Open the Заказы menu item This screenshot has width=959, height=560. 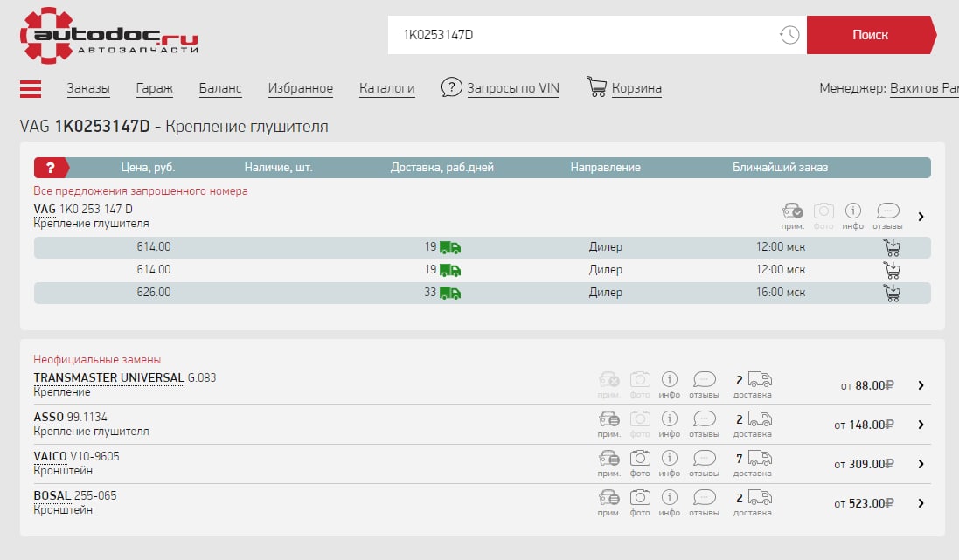[x=88, y=88]
